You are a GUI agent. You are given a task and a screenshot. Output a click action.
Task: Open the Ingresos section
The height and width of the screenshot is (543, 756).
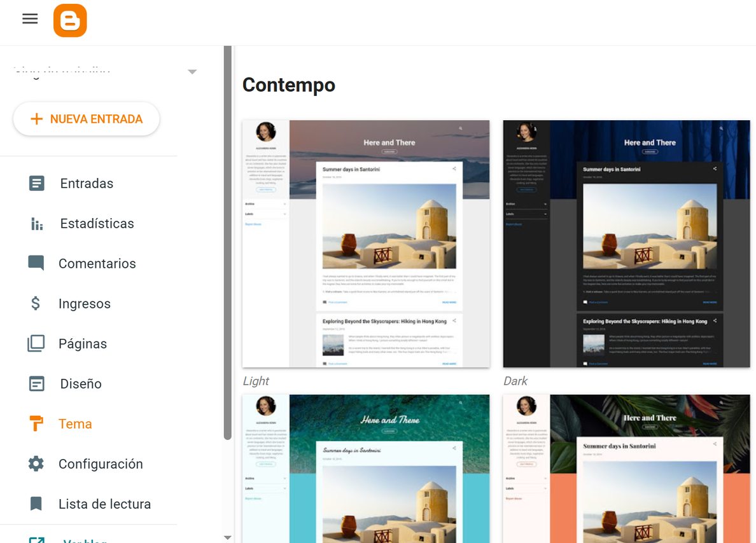click(85, 303)
